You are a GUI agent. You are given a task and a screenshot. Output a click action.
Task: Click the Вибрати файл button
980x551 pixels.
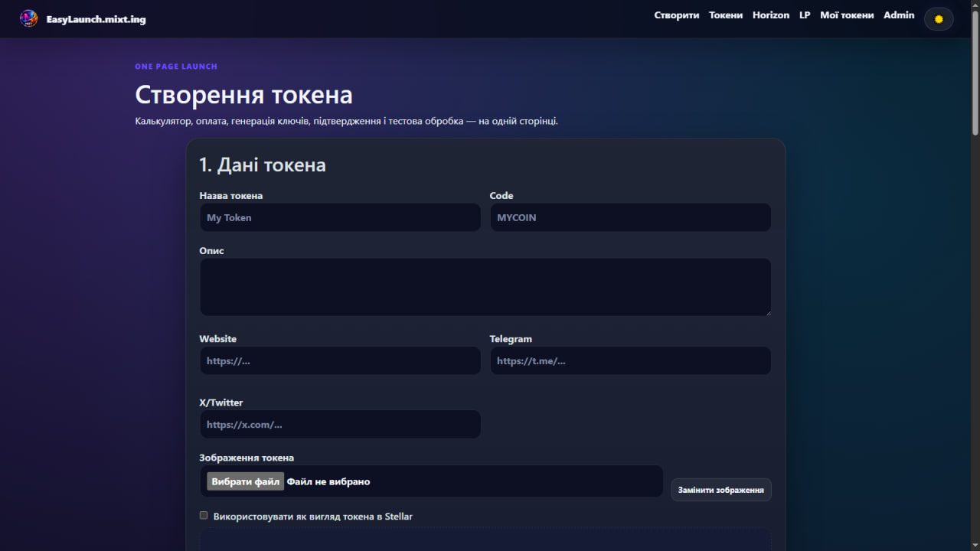(246, 481)
